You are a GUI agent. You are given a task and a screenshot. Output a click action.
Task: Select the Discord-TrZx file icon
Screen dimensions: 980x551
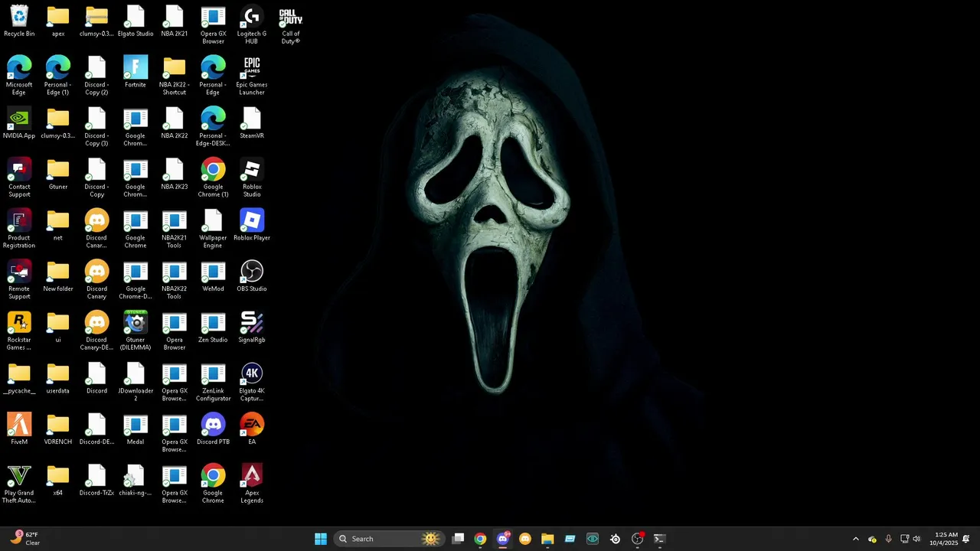click(96, 481)
